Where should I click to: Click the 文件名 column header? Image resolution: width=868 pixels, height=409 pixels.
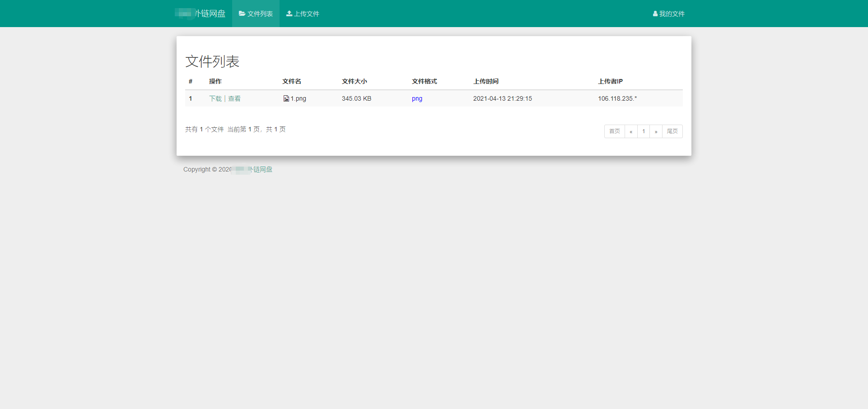pyautogui.click(x=292, y=81)
